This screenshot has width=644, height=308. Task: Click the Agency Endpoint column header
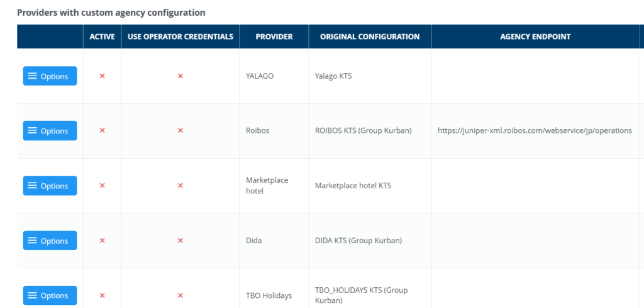535,37
